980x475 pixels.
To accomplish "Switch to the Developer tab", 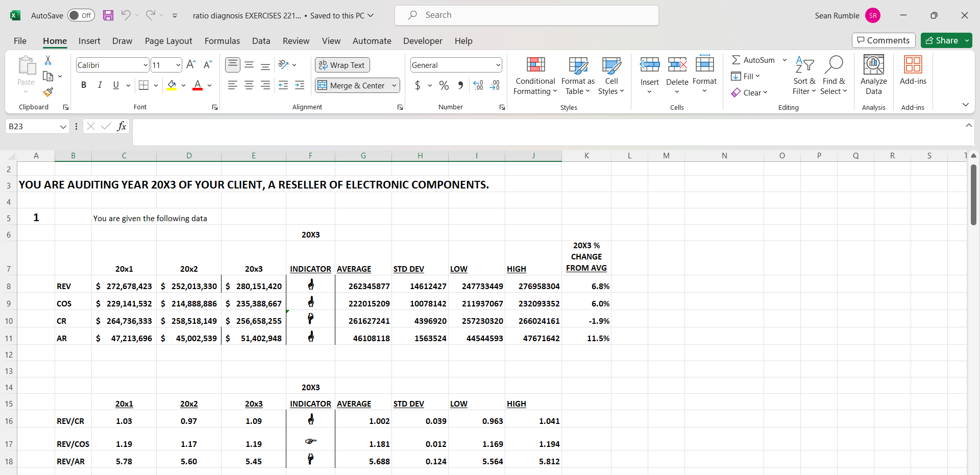I will [423, 41].
